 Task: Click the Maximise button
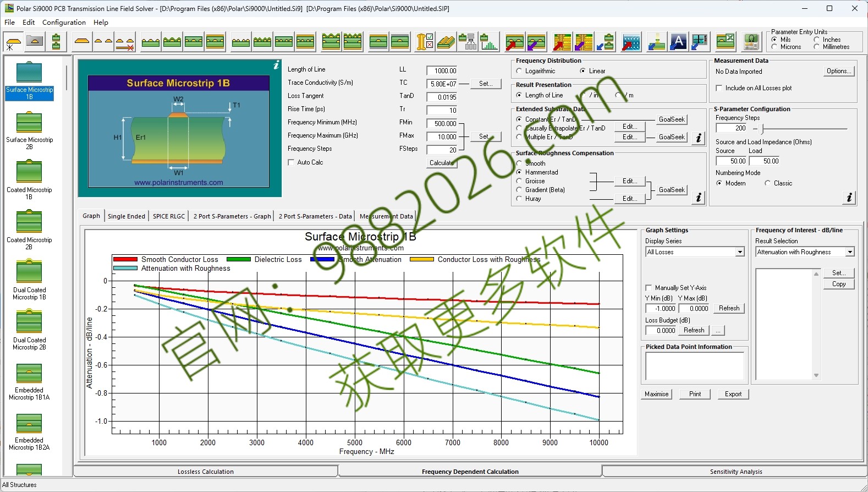coord(657,394)
